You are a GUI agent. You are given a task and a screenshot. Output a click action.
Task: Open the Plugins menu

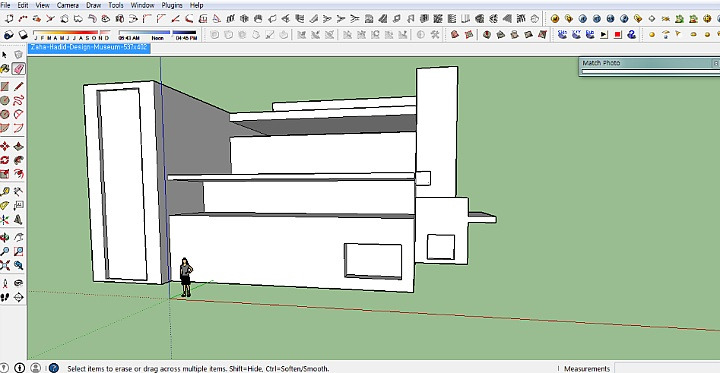tap(172, 5)
